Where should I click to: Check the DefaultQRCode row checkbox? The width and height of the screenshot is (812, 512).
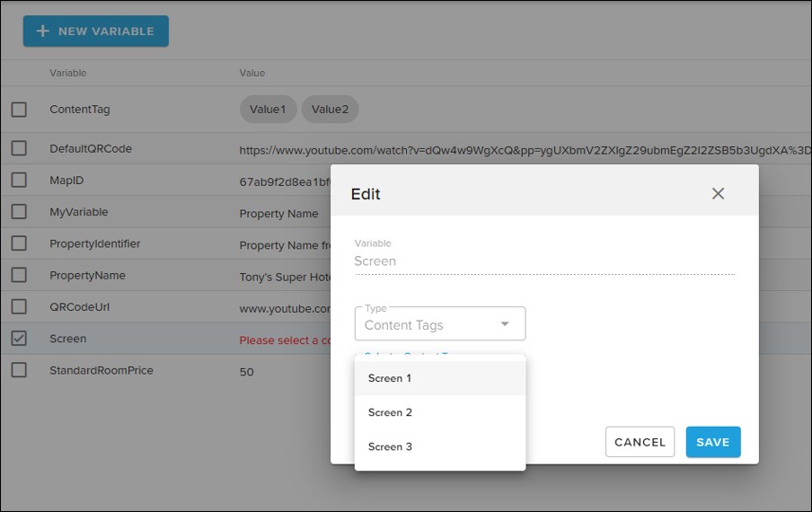coord(19,148)
